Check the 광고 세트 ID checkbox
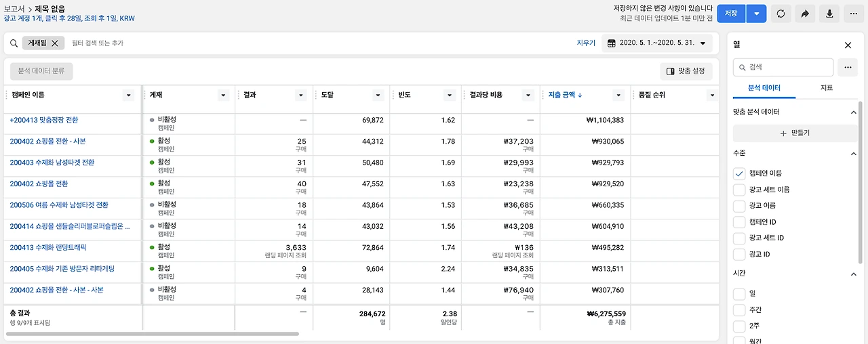The image size is (868, 344). [739, 238]
